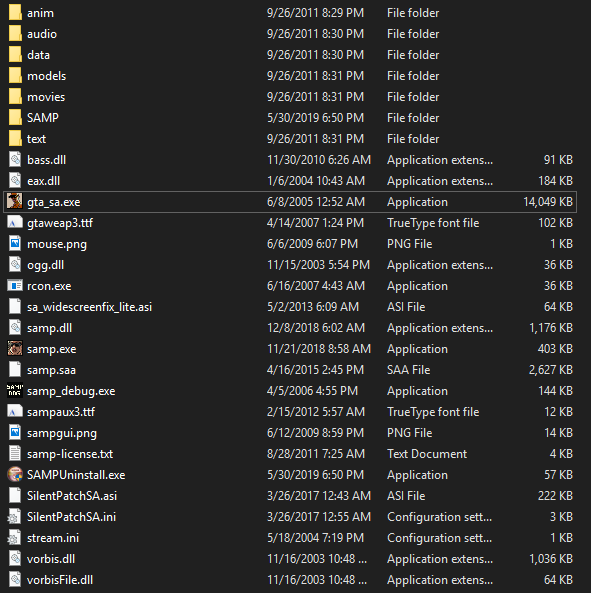Select the vorbis.dll file icon

tap(15, 558)
